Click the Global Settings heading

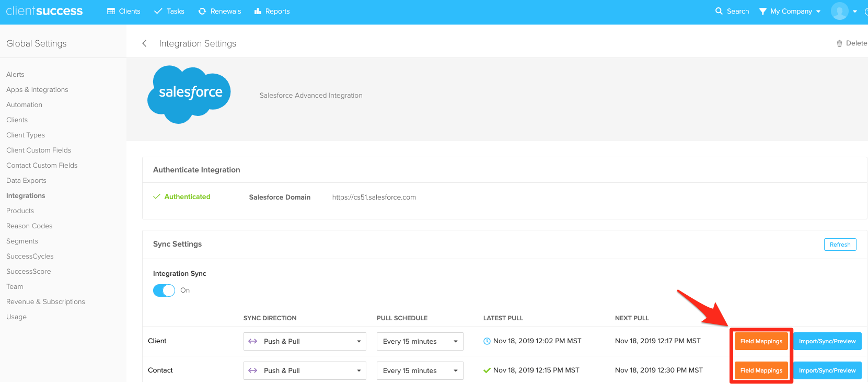click(37, 44)
